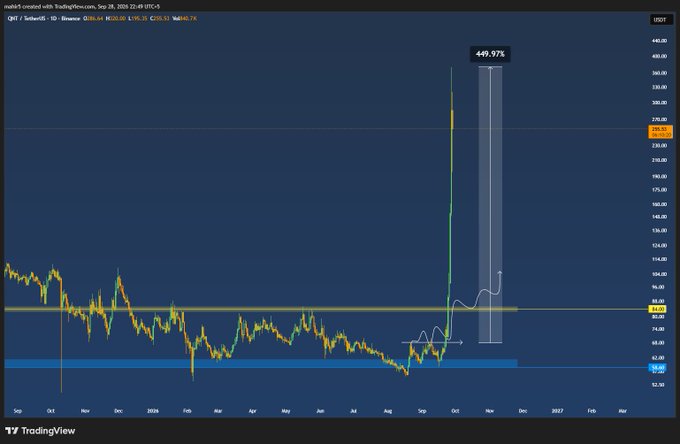The width and height of the screenshot is (680, 444).
Task: Click the 2026 year label on the time axis
Action: pyautogui.click(x=153, y=411)
